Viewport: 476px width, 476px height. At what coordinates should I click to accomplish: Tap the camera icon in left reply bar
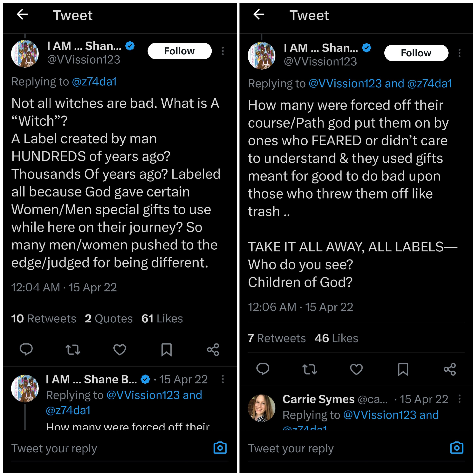220,448
